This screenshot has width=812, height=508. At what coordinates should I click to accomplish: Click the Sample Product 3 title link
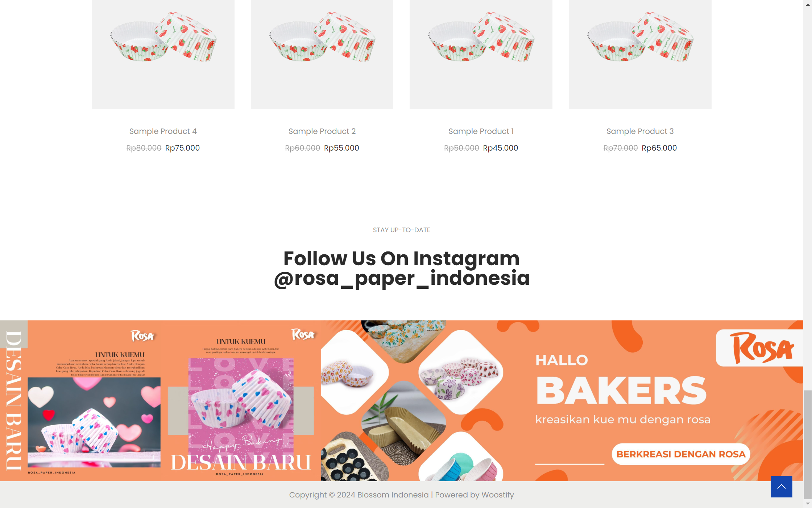point(640,131)
